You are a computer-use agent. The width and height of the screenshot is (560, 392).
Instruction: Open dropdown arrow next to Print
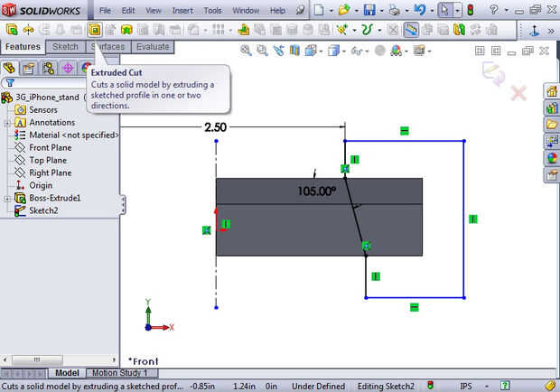pos(406,11)
